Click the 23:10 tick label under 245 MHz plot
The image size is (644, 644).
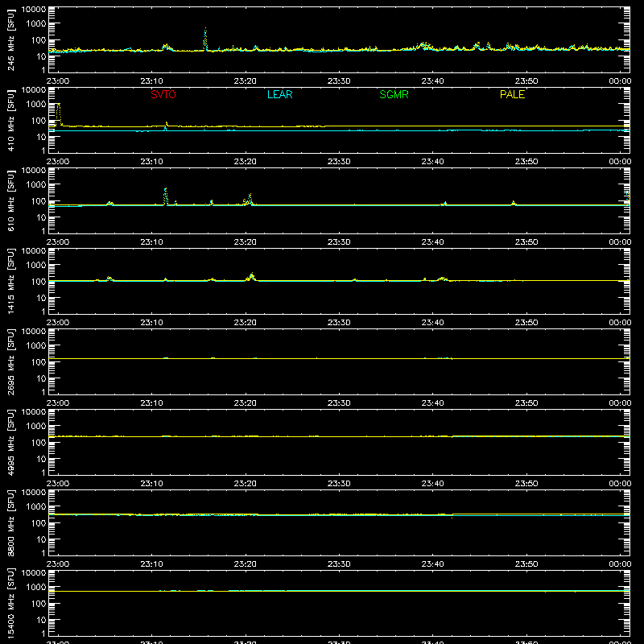tap(151, 81)
